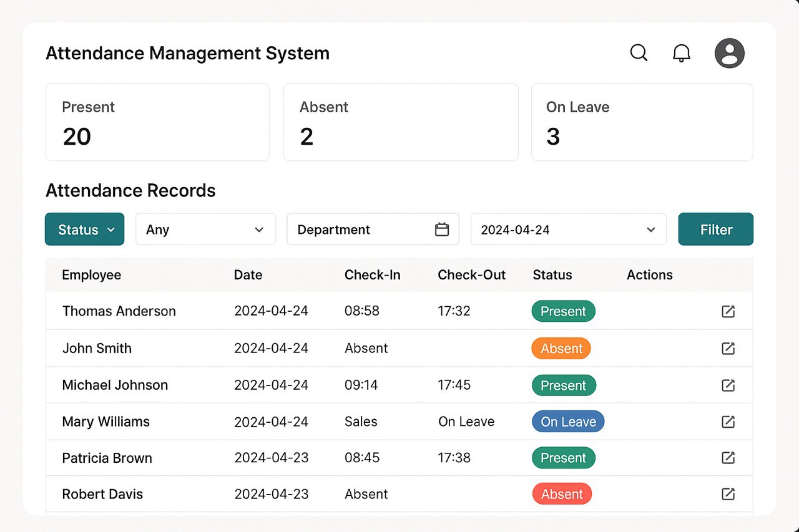Click the Attendance Records heading

pos(130,190)
